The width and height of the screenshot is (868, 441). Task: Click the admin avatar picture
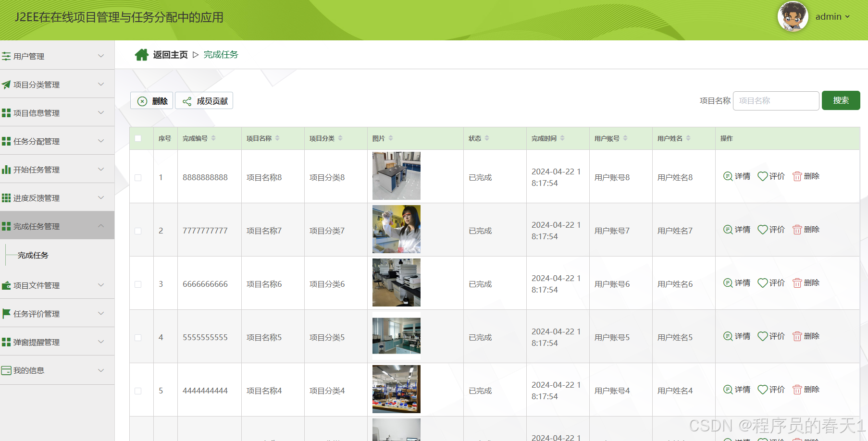click(793, 16)
